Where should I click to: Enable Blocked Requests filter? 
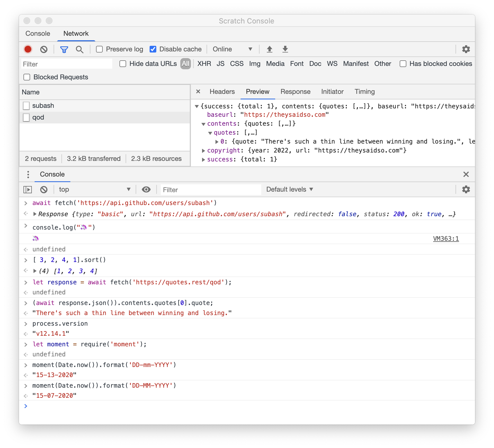(x=27, y=77)
